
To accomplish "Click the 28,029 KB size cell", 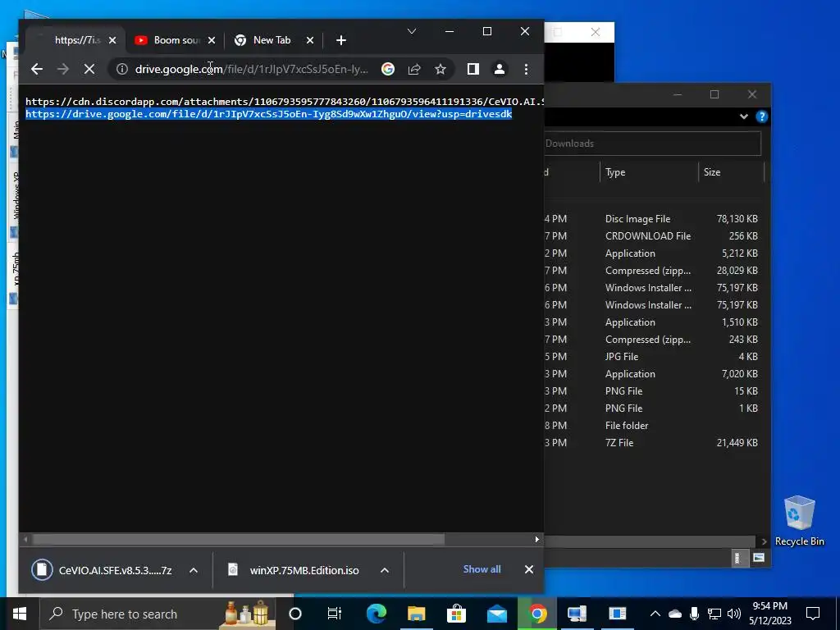I will coord(737,271).
